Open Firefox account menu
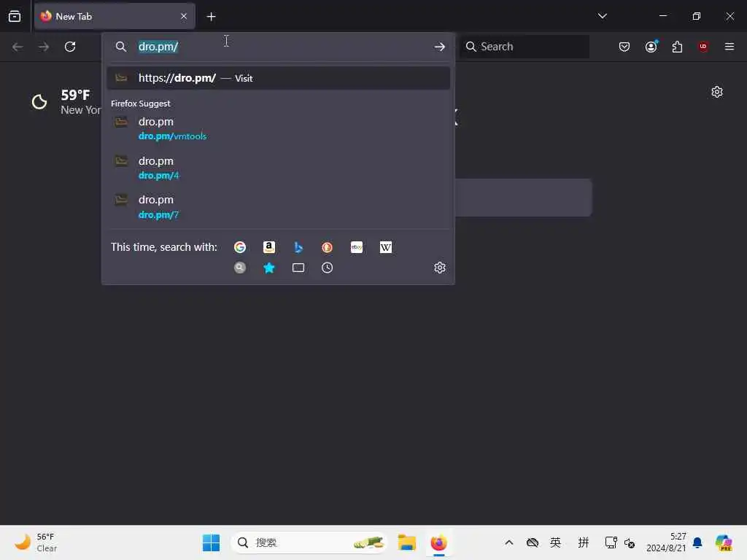This screenshot has height=560, width=747. [x=651, y=46]
